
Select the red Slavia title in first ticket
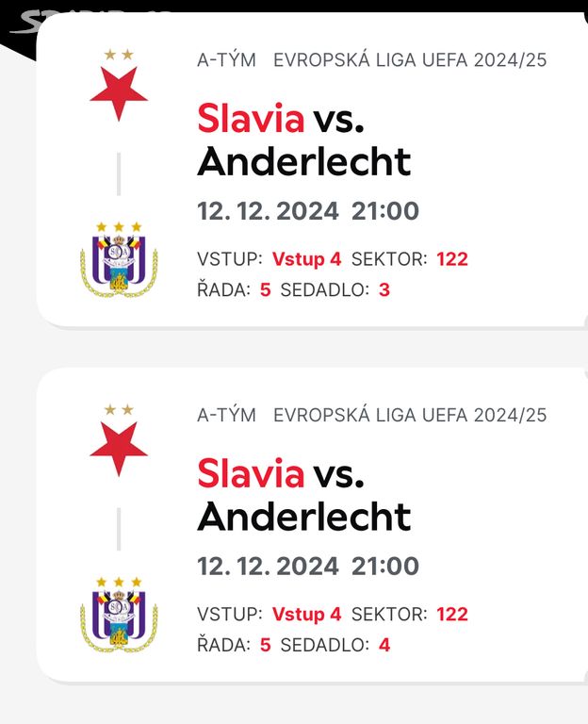point(251,118)
